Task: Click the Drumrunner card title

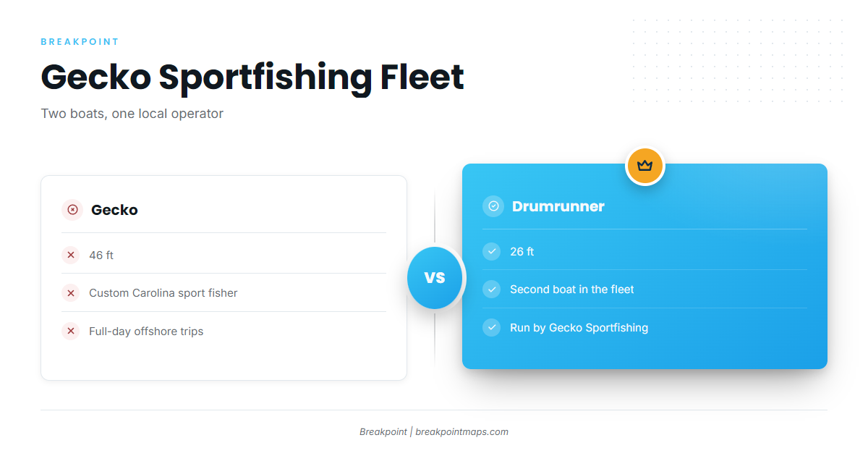Action: (x=558, y=206)
